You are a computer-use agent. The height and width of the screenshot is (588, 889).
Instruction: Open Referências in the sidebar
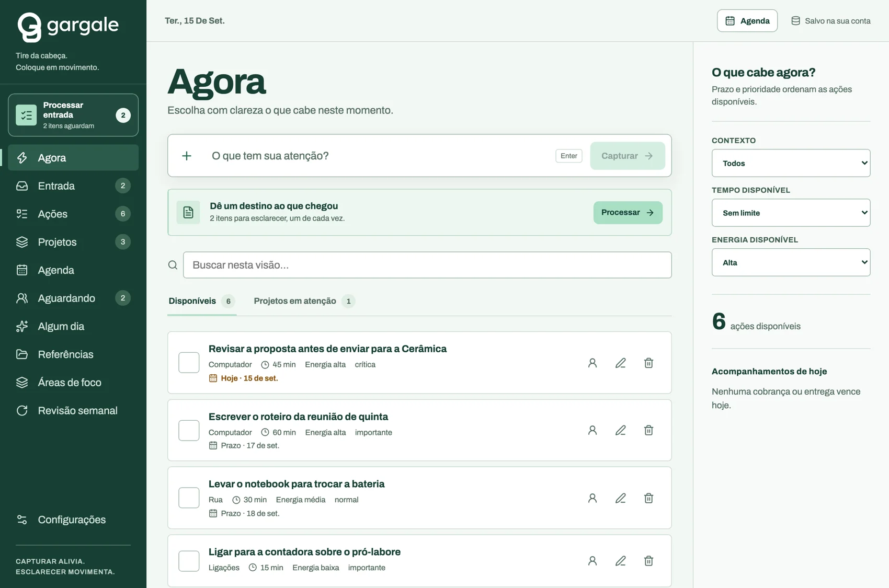pyautogui.click(x=73, y=354)
